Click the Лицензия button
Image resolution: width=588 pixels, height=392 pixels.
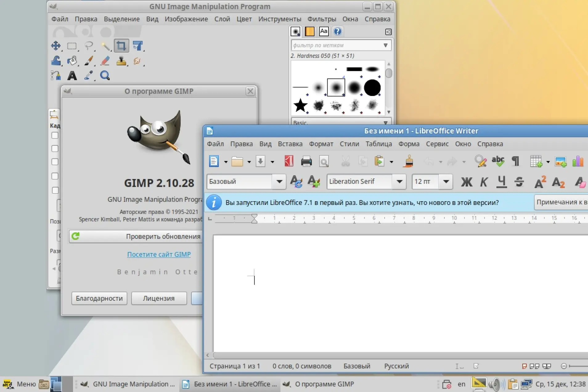pyautogui.click(x=159, y=298)
